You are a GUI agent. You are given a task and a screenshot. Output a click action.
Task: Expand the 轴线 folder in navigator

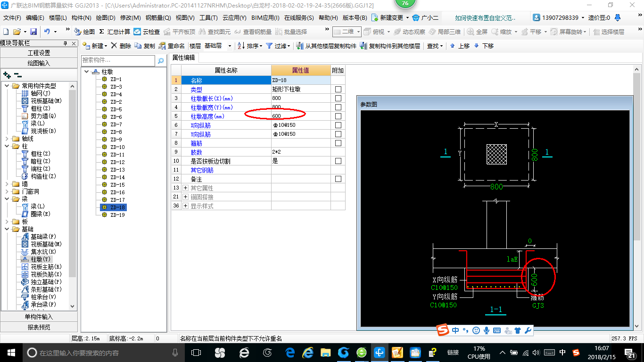click(x=7, y=139)
